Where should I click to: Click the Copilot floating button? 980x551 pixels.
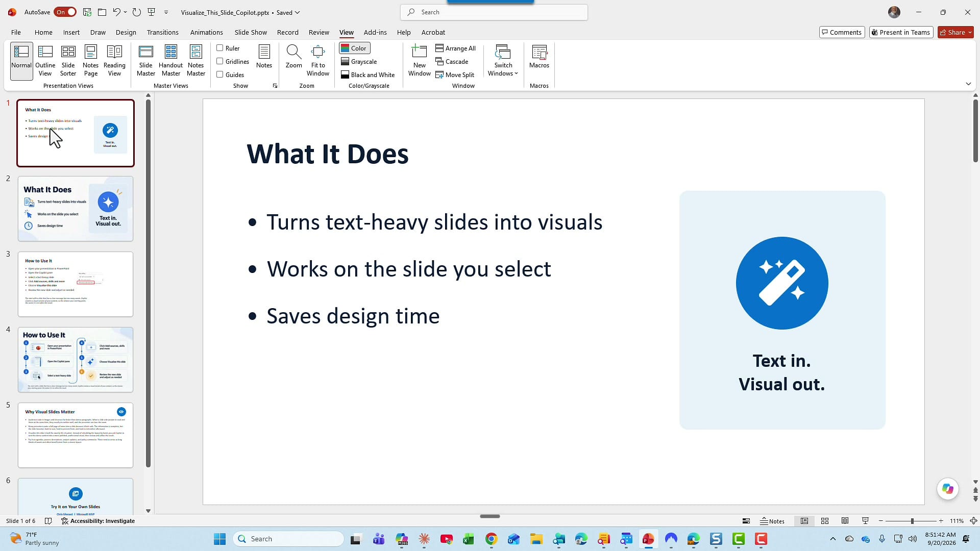(948, 489)
